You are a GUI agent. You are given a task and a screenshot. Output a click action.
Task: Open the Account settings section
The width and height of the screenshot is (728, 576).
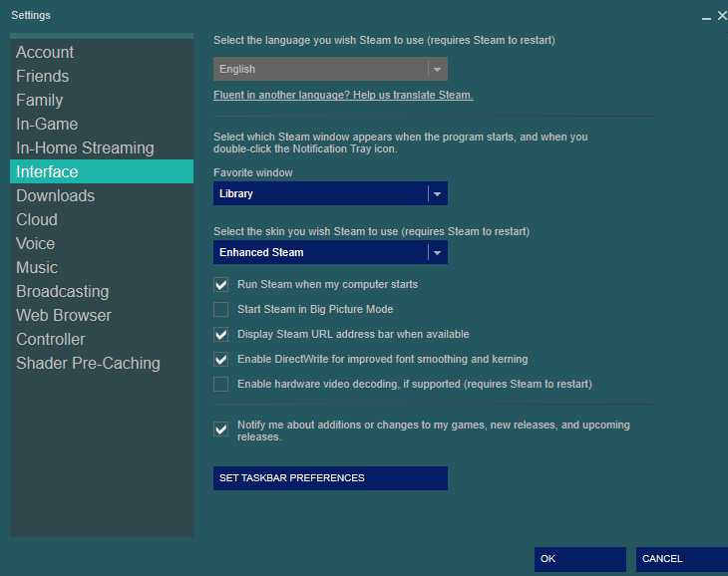click(101, 52)
